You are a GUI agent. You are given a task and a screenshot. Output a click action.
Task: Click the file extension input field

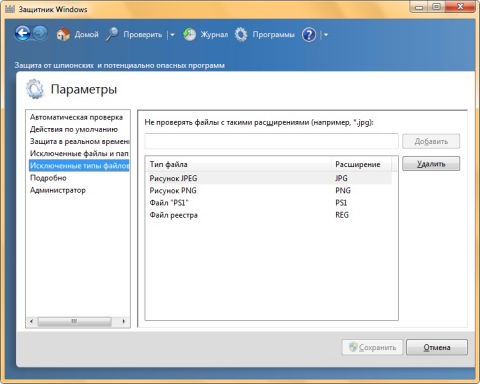click(x=271, y=141)
